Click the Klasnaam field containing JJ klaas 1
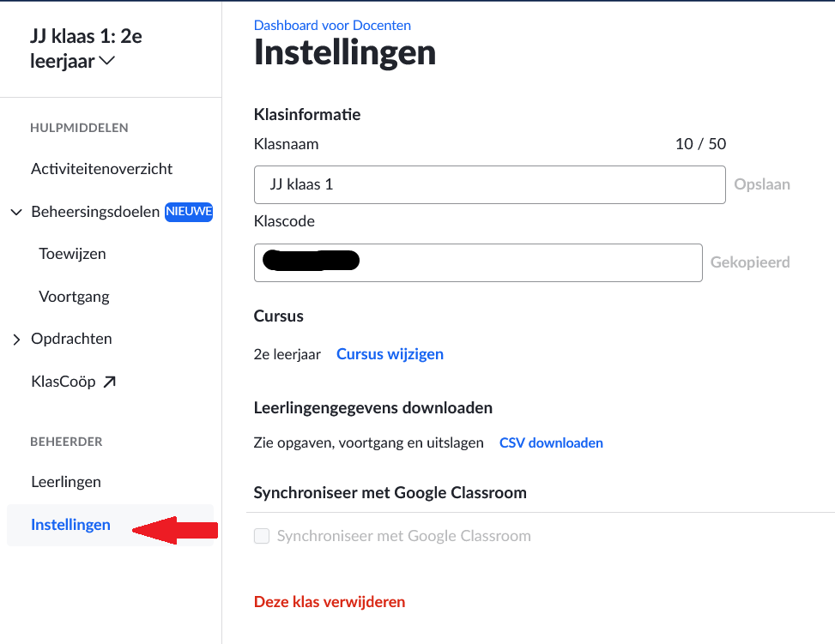Viewport: 835px width, 644px height. point(489,184)
